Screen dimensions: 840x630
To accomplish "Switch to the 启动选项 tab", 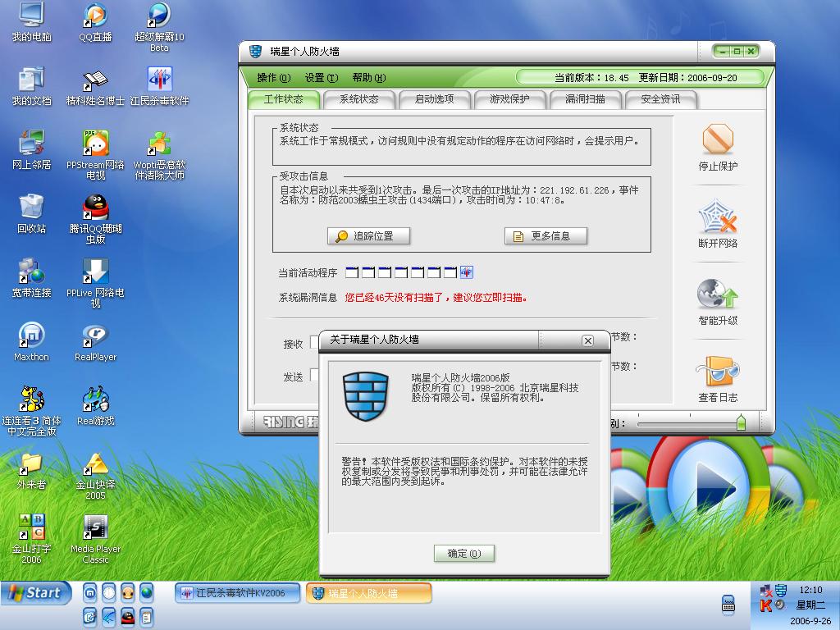I will click(x=435, y=99).
